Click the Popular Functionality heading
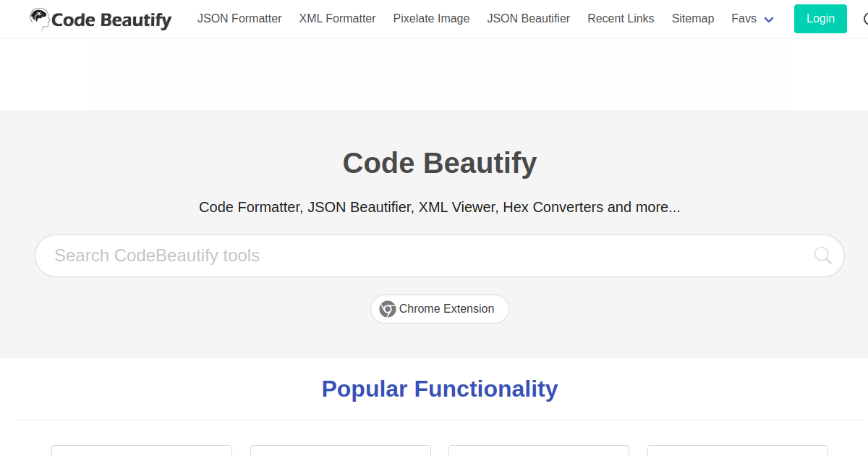Viewport: 868px width, 456px height. [x=440, y=389]
